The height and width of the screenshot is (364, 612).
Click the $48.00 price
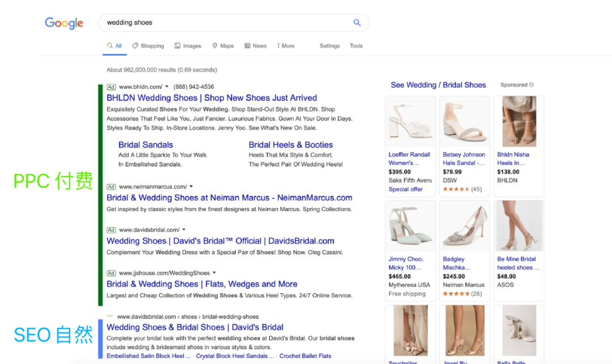point(507,276)
